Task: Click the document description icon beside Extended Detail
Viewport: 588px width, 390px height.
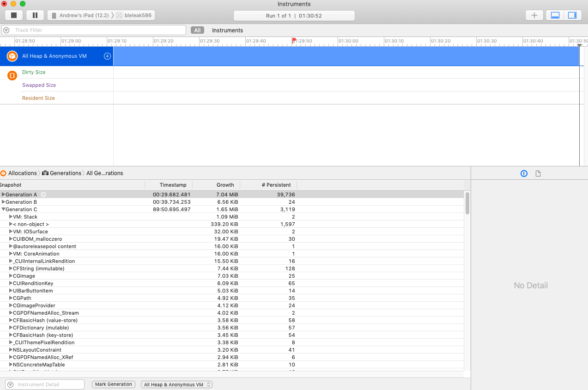Action: pos(538,173)
